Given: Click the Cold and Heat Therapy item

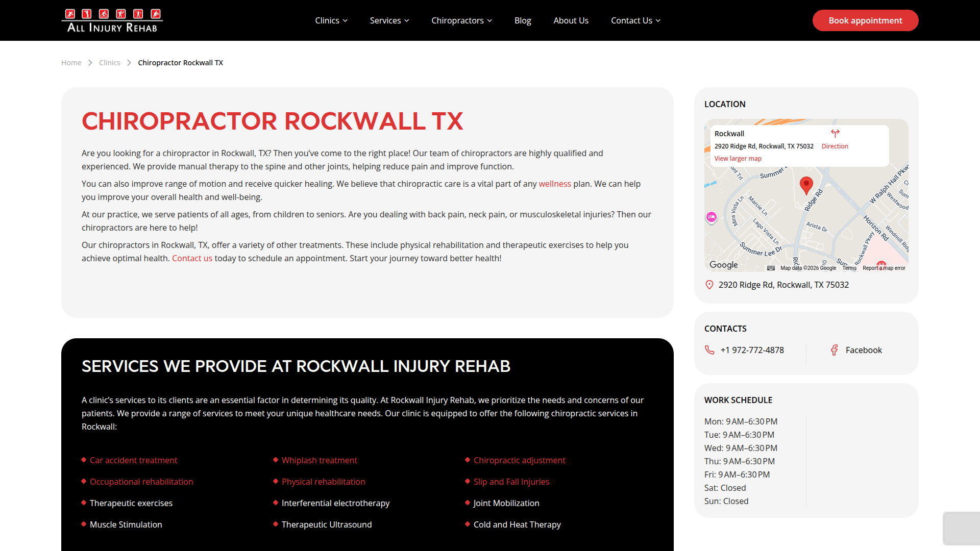Looking at the screenshot, I should (x=517, y=524).
